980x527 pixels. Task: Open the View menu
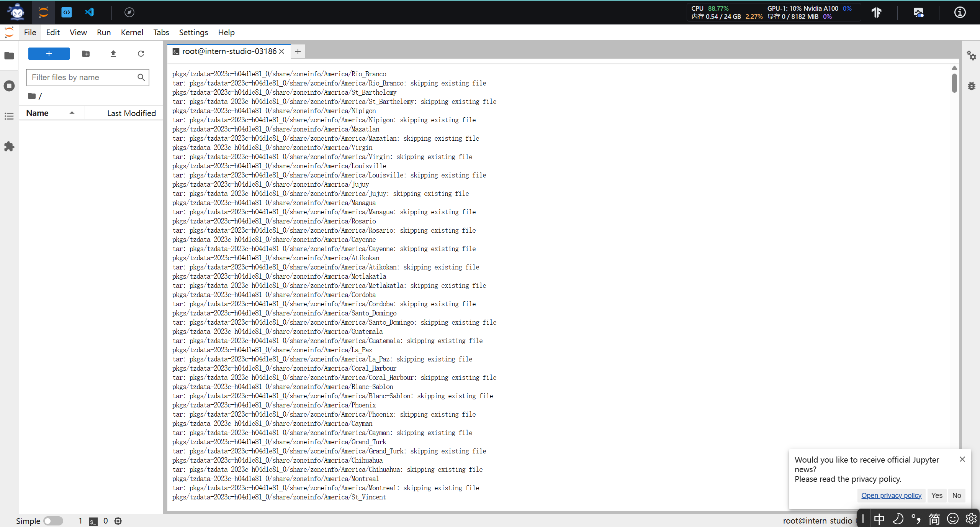(78, 33)
